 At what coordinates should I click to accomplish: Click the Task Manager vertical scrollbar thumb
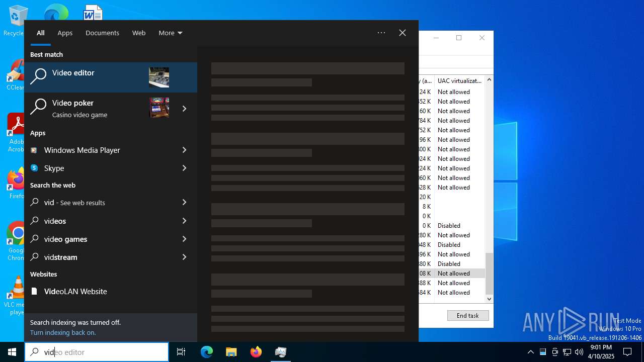click(489, 274)
